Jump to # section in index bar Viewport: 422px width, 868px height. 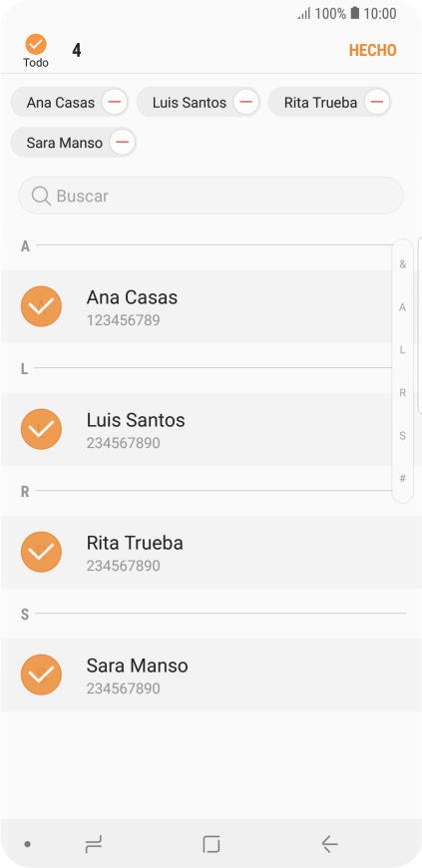(x=403, y=479)
